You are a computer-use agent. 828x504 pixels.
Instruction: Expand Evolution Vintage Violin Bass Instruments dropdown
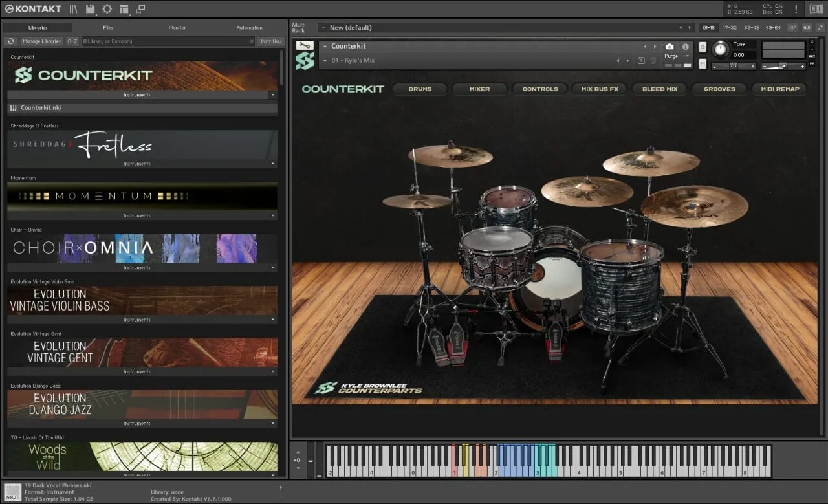pyautogui.click(x=272, y=320)
